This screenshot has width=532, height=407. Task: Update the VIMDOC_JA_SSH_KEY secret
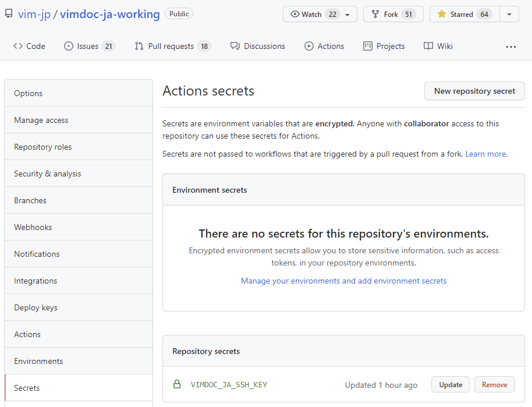pyautogui.click(x=451, y=385)
